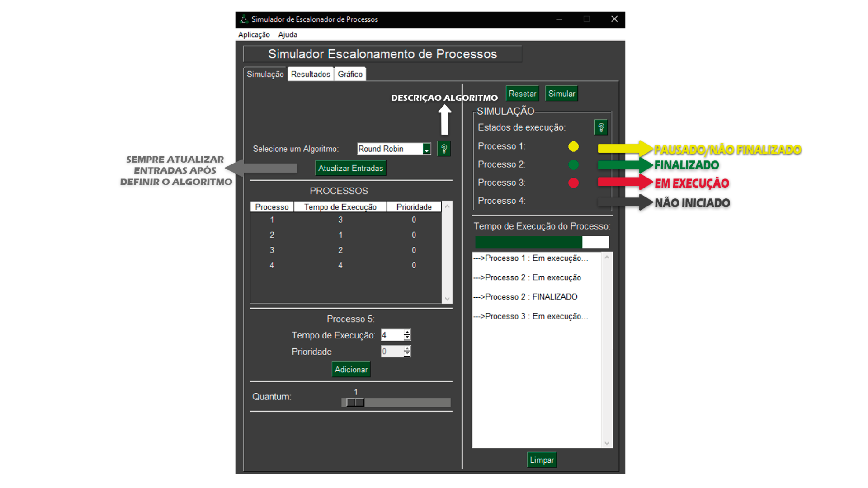Viewport: 868px width, 488px height.
Task: Click the Simular button
Action: 561,93
